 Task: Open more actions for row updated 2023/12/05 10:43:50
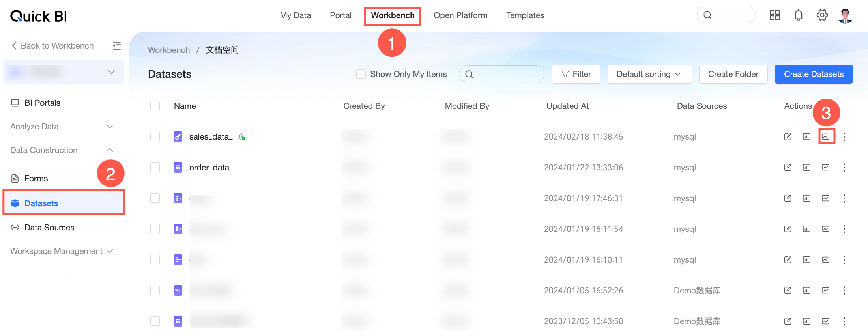coord(844,321)
